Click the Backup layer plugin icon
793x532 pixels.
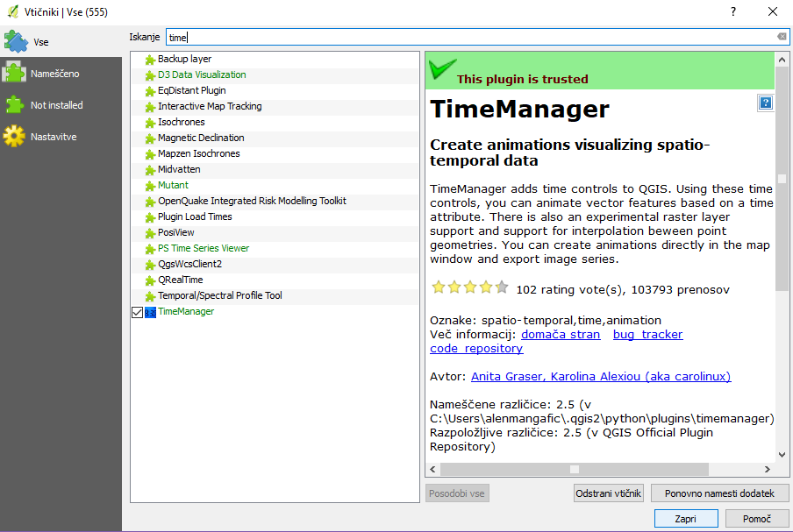(150, 60)
